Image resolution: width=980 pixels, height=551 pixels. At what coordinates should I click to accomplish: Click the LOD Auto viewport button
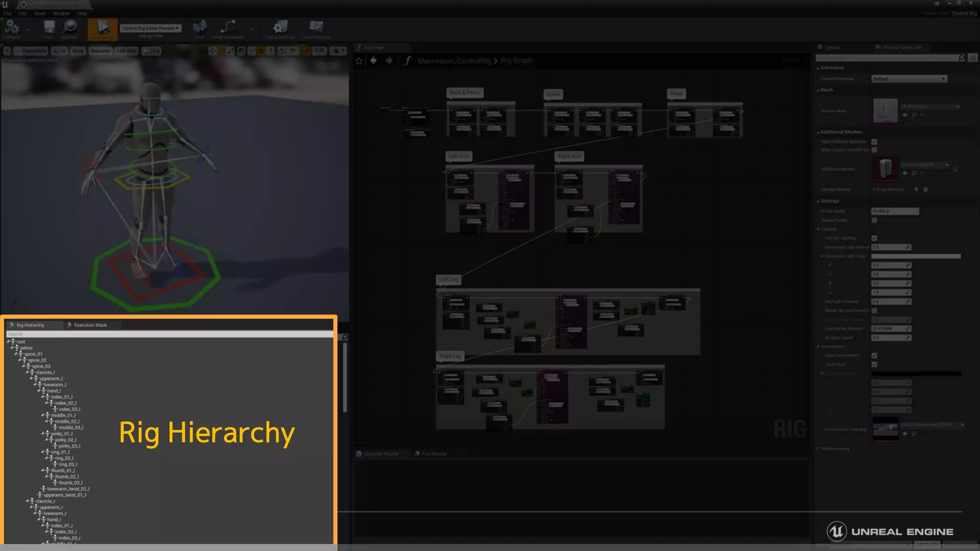(x=126, y=51)
